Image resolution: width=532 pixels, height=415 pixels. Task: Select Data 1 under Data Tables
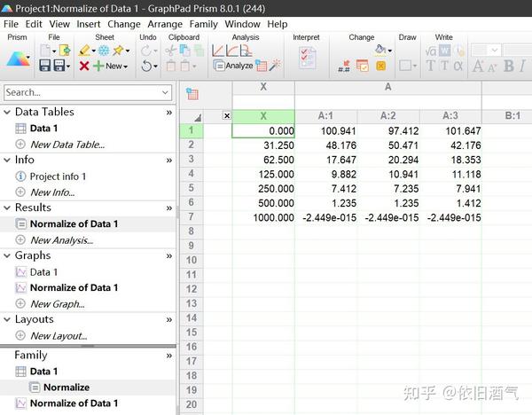coord(43,129)
